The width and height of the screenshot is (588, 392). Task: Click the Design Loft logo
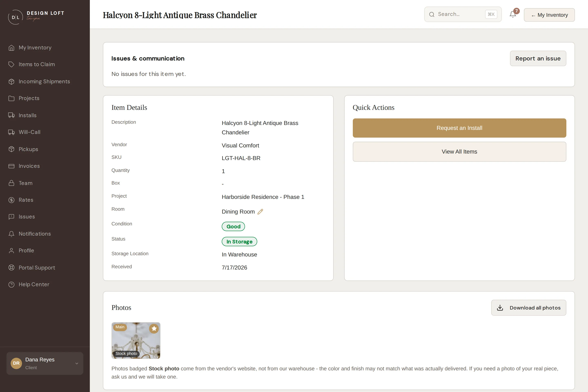(x=36, y=17)
